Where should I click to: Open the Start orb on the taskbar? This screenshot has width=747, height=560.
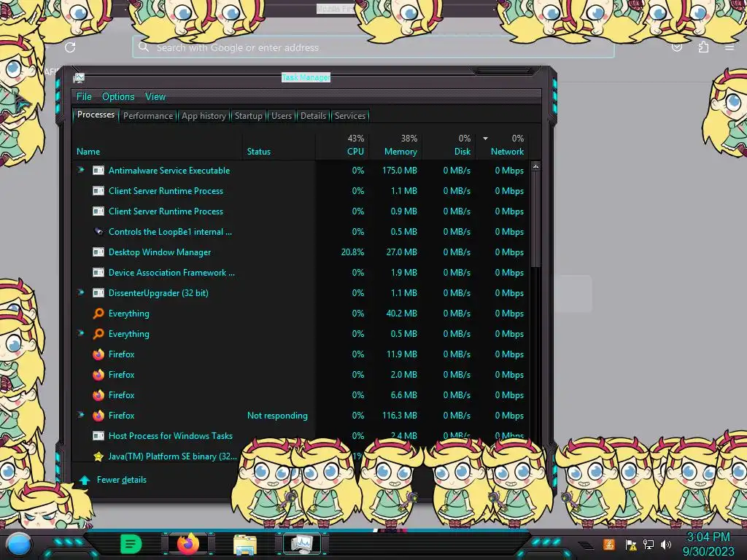[x=19, y=545]
